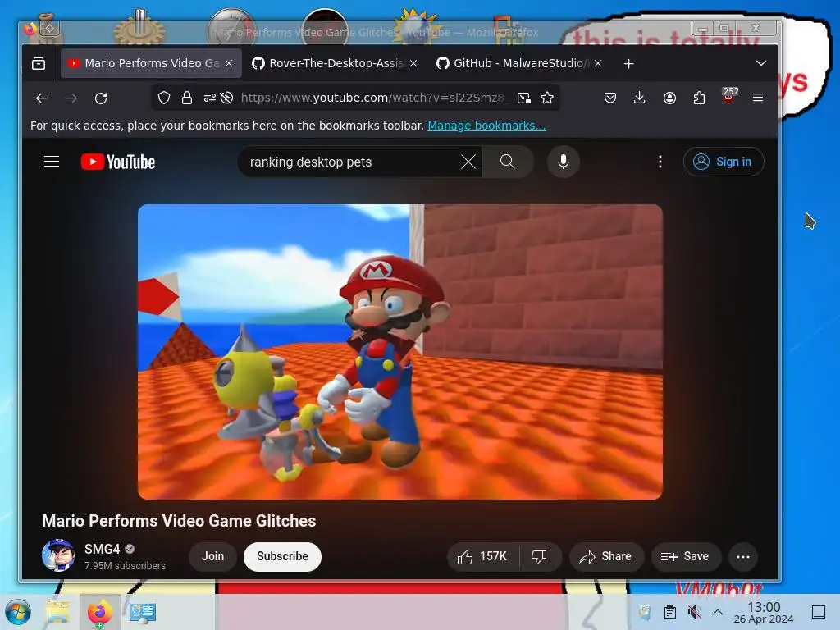Open file manager from taskbar

[57, 612]
